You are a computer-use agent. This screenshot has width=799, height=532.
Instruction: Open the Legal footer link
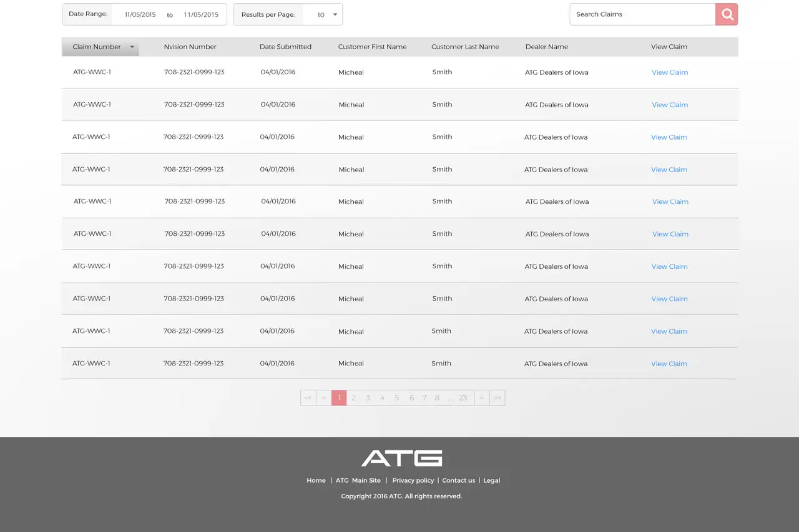point(492,480)
